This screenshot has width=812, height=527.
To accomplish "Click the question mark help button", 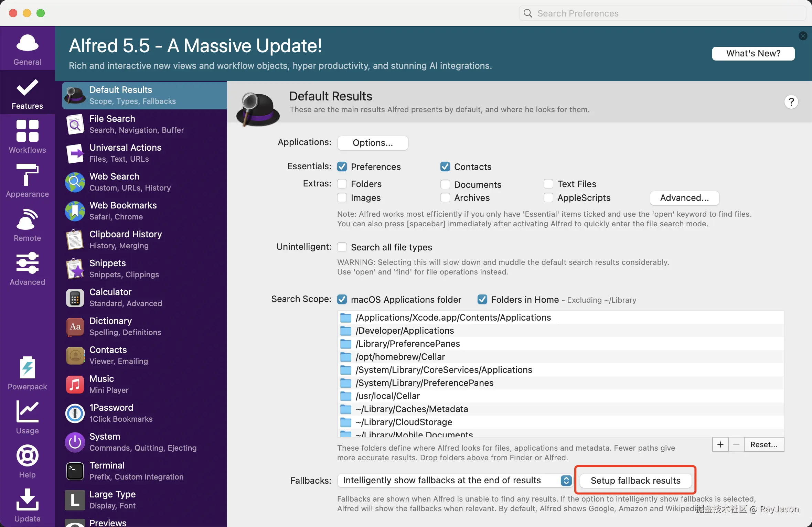I will pos(791,102).
